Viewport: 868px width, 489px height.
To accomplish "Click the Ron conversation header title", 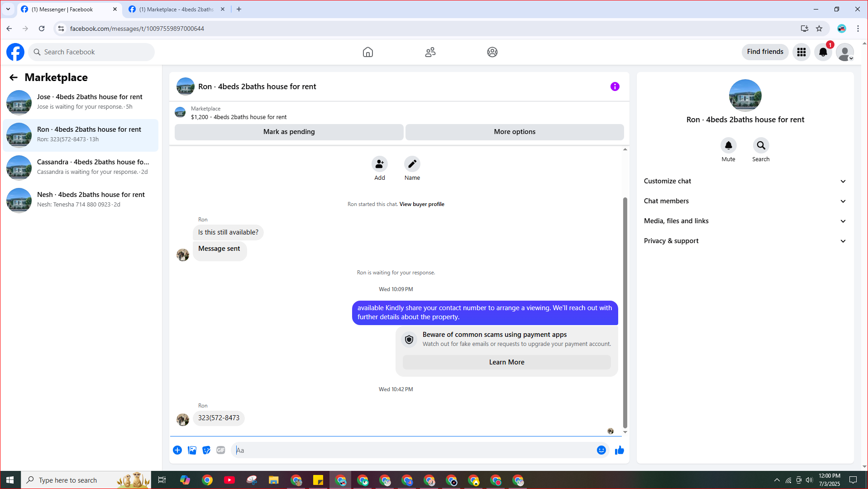I will coord(257,86).
